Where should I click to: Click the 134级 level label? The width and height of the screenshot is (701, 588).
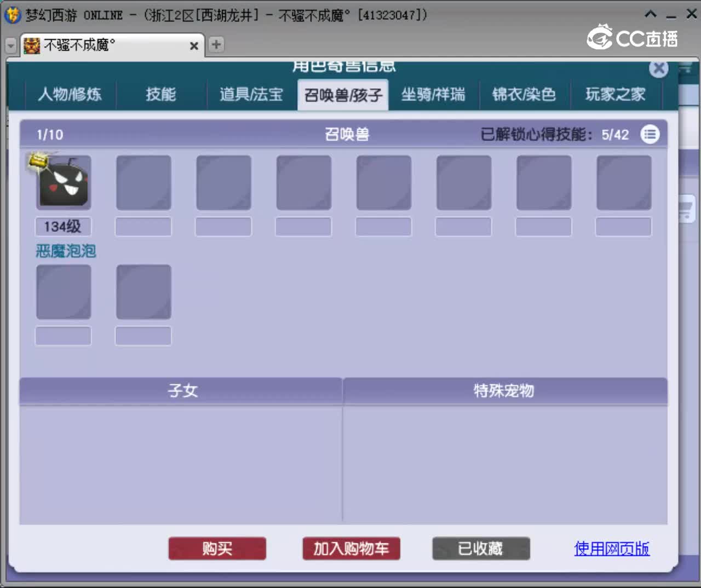coord(63,226)
